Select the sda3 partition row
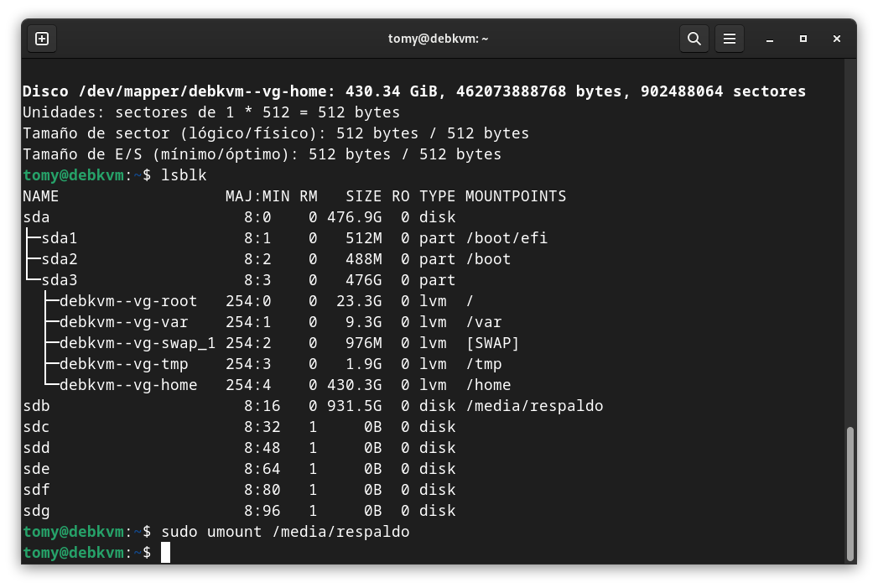Image resolution: width=878 pixels, height=588 pixels. (59, 280)
